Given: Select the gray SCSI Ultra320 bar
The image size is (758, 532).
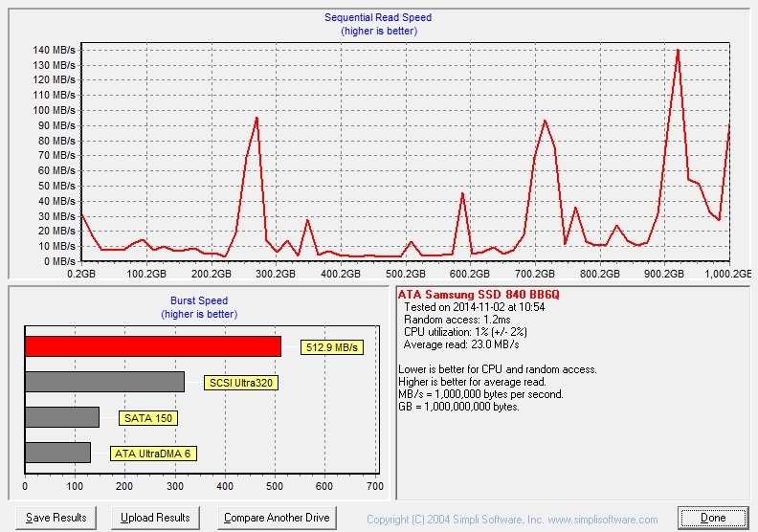Looking at the screenshot, I should point(104,382).
